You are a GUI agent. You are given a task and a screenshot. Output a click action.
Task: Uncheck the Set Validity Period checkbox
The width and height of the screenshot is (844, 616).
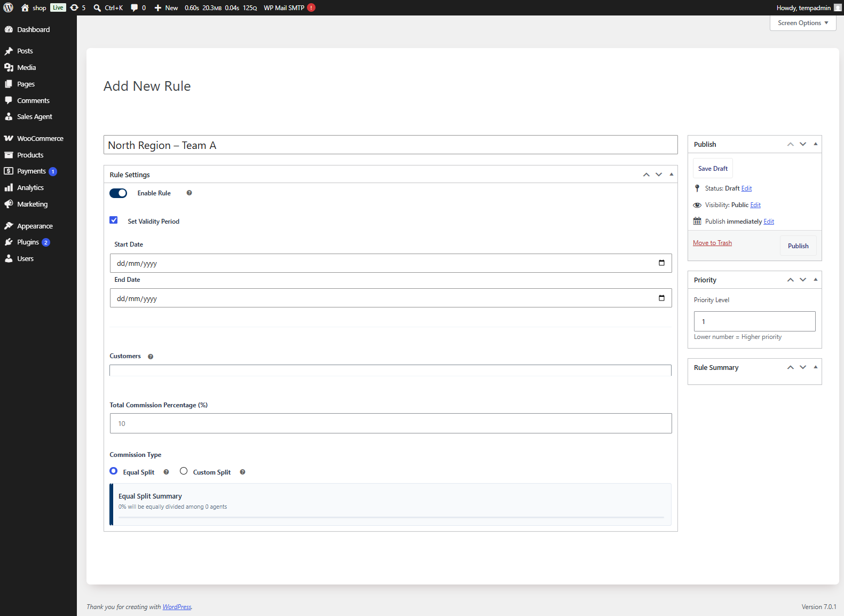click(x=114, y=220)
